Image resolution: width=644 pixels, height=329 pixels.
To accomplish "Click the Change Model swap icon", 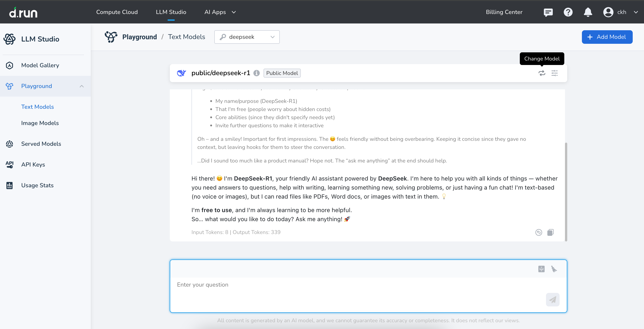I will 542,73.
